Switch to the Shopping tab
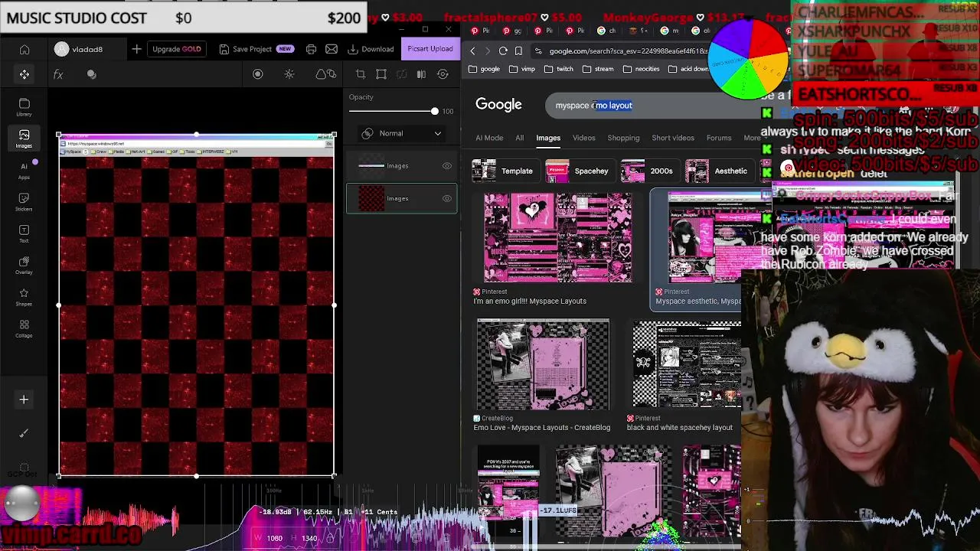The image size is (980, 551). [x=623, y=138]
